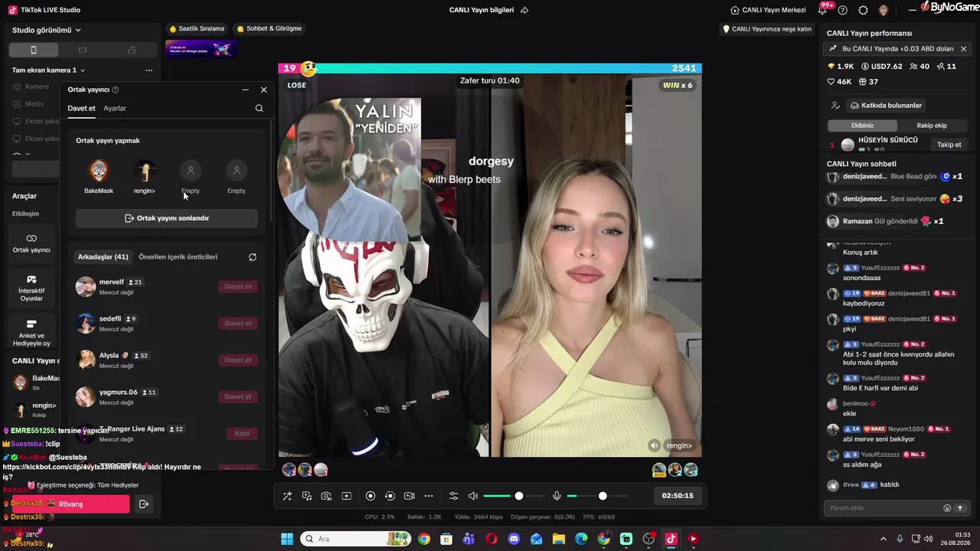
Task: Open the effects magic wand tool
Action: pos(287,496)
